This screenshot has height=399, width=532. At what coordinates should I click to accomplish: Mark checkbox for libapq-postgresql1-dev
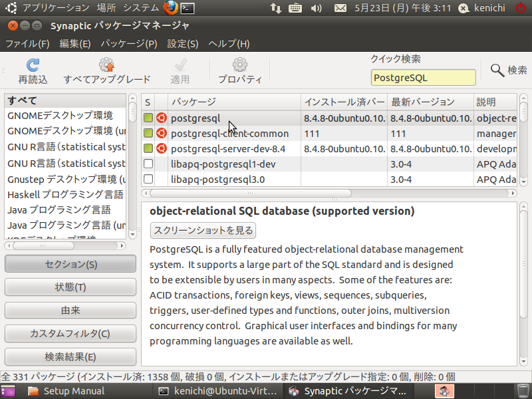coord(148,164)
